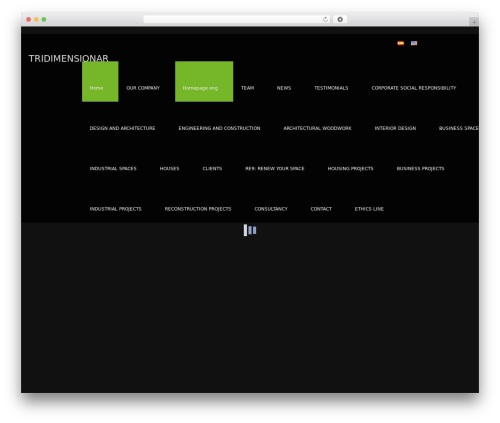
Task: Open Corporate Social Responsibility page
Action: pyautogui.click(x=414, y=88)
